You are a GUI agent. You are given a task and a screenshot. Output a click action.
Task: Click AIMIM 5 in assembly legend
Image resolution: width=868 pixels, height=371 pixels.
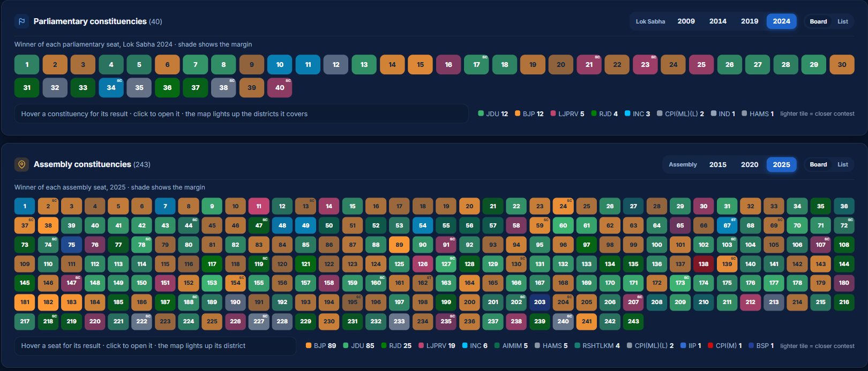[511, 345]
